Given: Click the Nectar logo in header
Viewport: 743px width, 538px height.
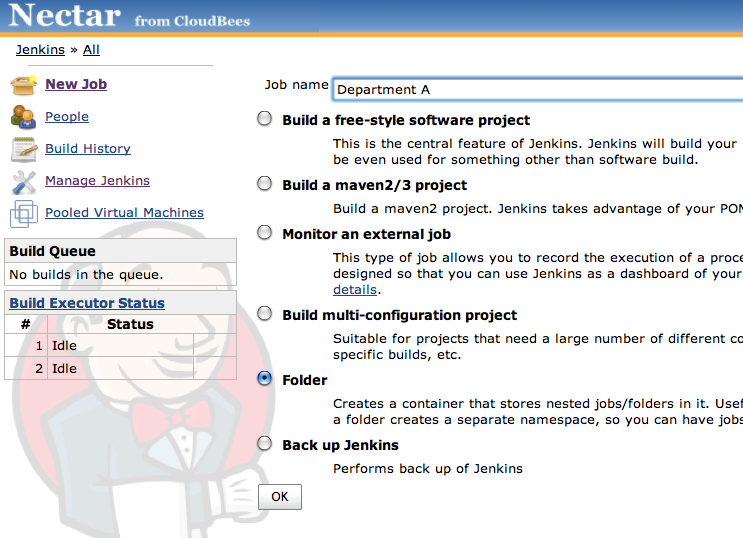Looking at the screenshot, I should (x=64, y=15).
